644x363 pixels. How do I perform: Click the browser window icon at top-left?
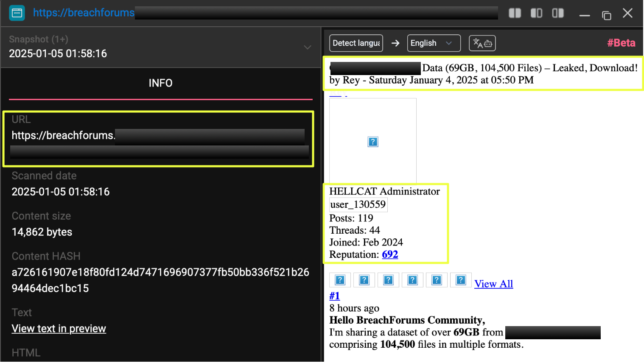(x=17, y=13)
